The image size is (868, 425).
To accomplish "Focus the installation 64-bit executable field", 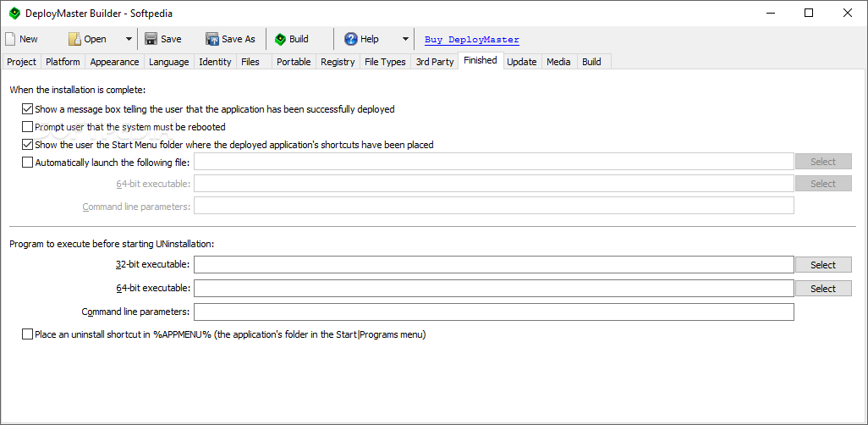I will (494, 184).
